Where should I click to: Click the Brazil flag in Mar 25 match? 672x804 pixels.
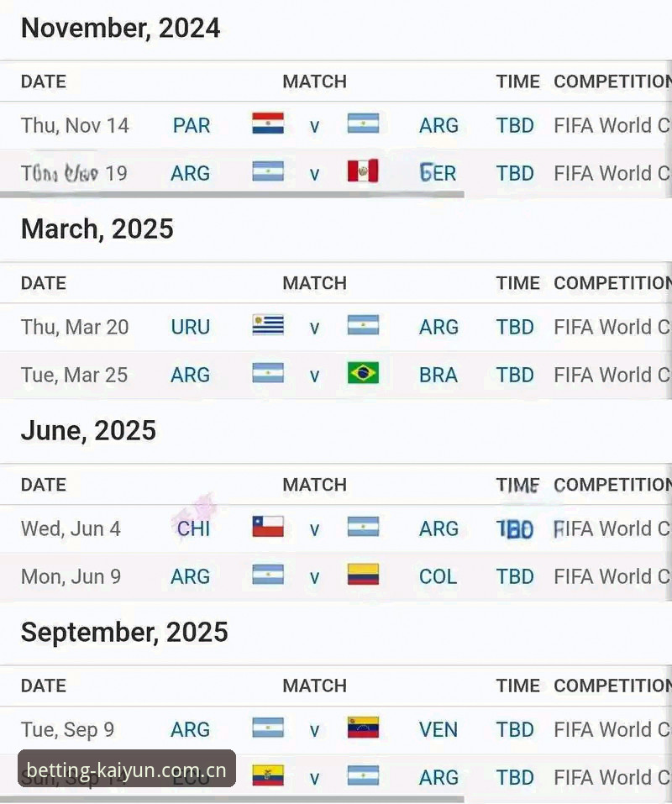363,373
